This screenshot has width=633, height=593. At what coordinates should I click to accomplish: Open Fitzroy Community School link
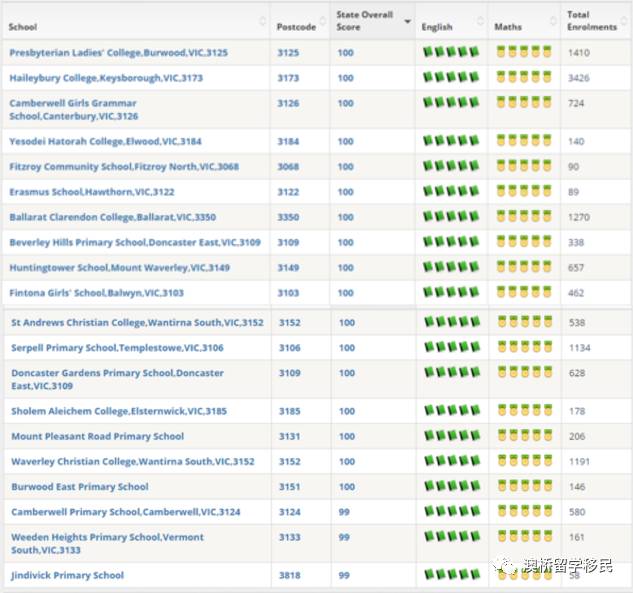coord(124,167)
